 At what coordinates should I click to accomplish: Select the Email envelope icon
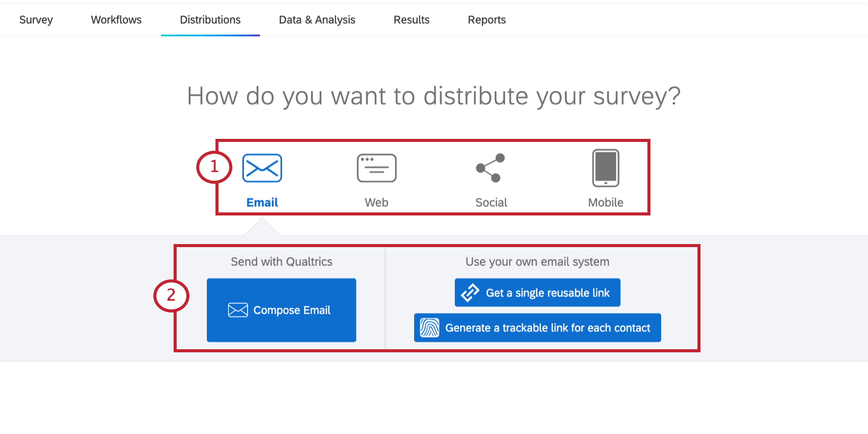pyautogui.click(x=262, y=168)
